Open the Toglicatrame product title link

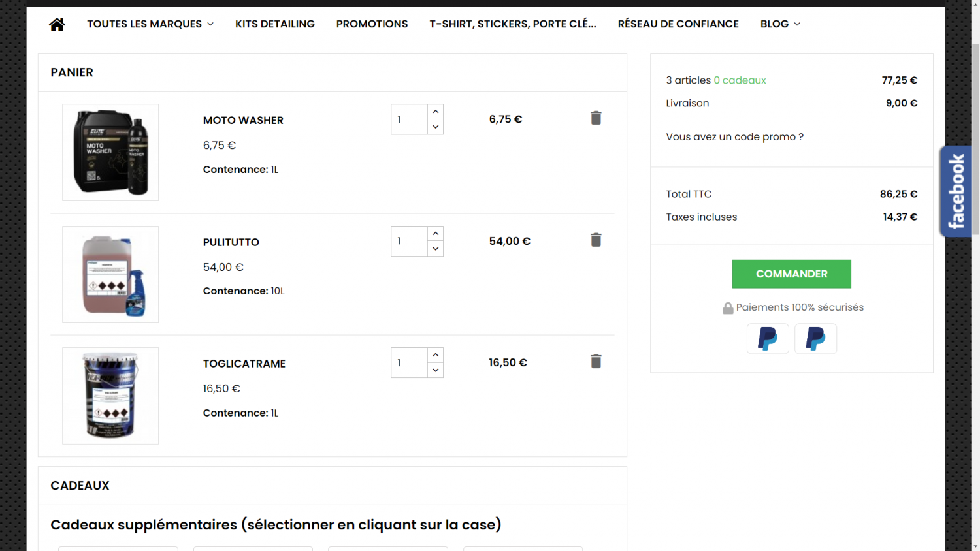[244, 364]
